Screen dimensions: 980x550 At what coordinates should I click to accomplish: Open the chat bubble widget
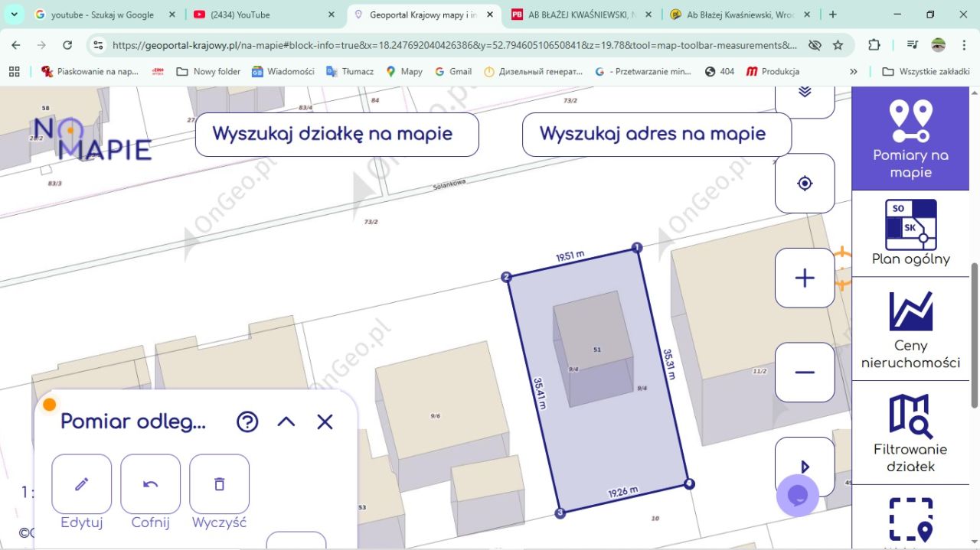(798, 496)
